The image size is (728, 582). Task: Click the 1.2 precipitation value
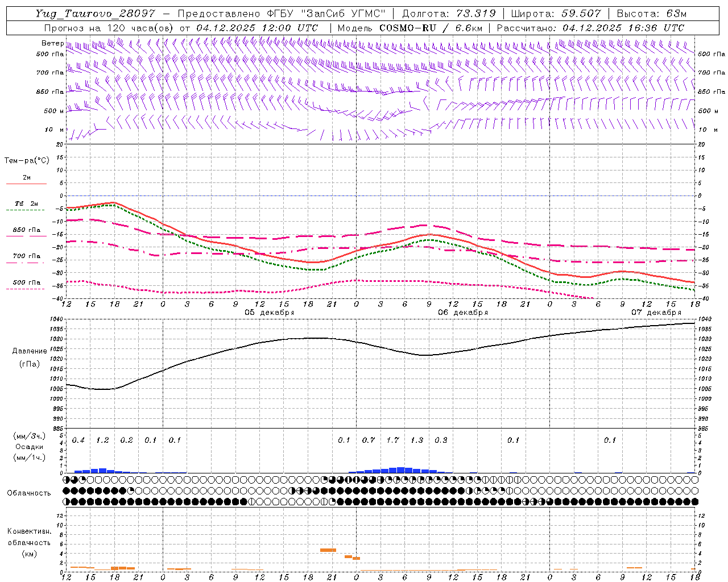coord(102,440)
